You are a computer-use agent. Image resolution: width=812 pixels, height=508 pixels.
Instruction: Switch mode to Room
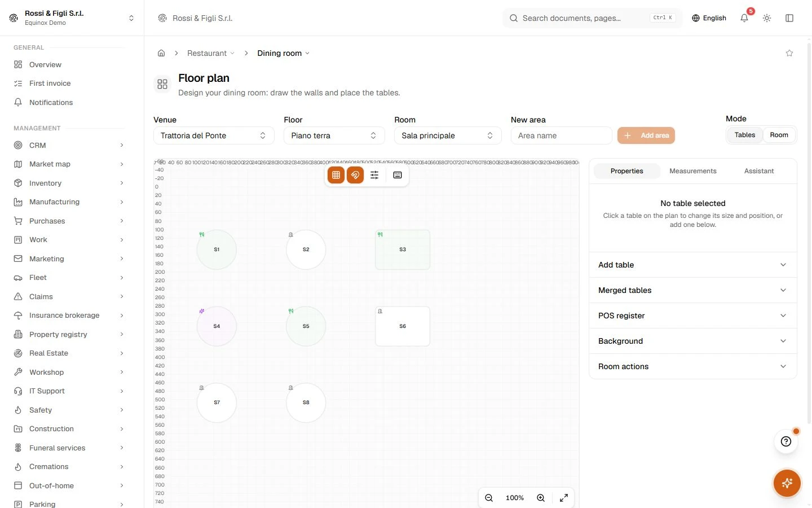tap(779, 135)
